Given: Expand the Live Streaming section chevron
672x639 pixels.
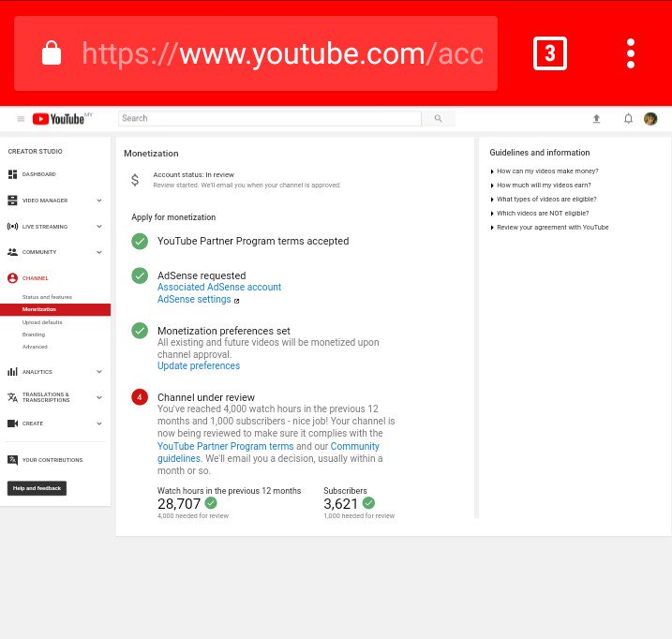Looking at the screenshot, I should 99,227.
